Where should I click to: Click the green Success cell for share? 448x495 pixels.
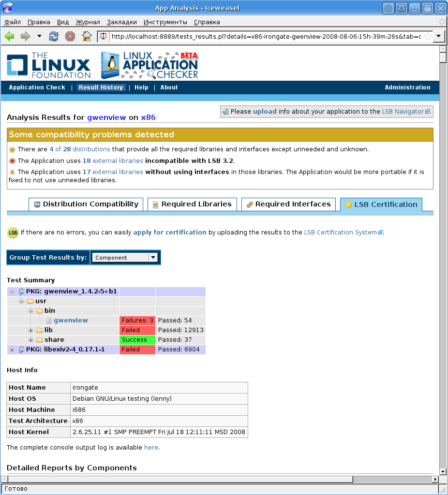[x=137, y=340]
